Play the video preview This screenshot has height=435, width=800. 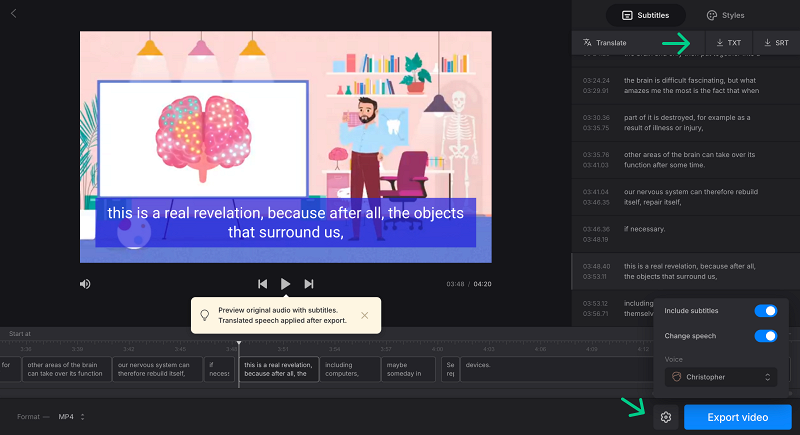(285, 284)
